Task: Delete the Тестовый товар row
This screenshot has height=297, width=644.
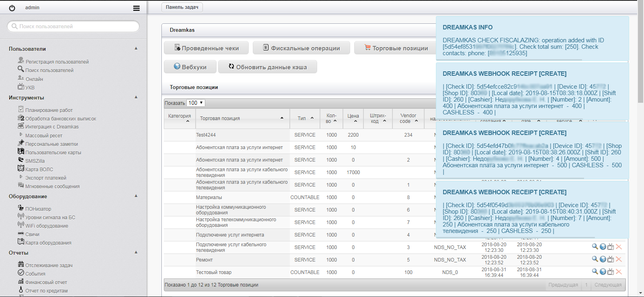Action: (619, 272)
